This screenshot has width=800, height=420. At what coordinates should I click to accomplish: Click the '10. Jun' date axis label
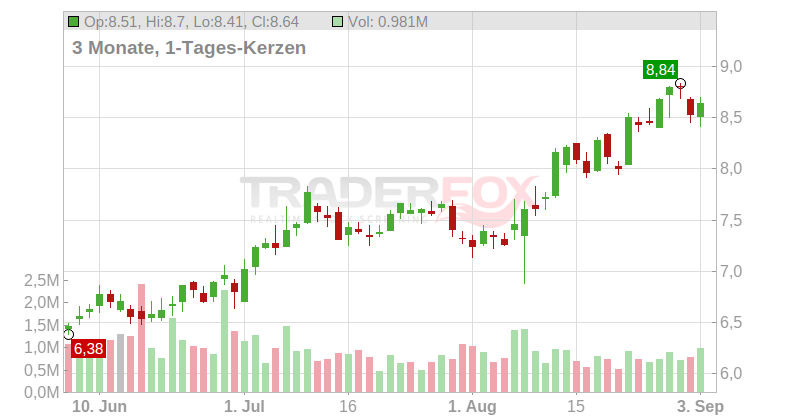click(99, 407)
